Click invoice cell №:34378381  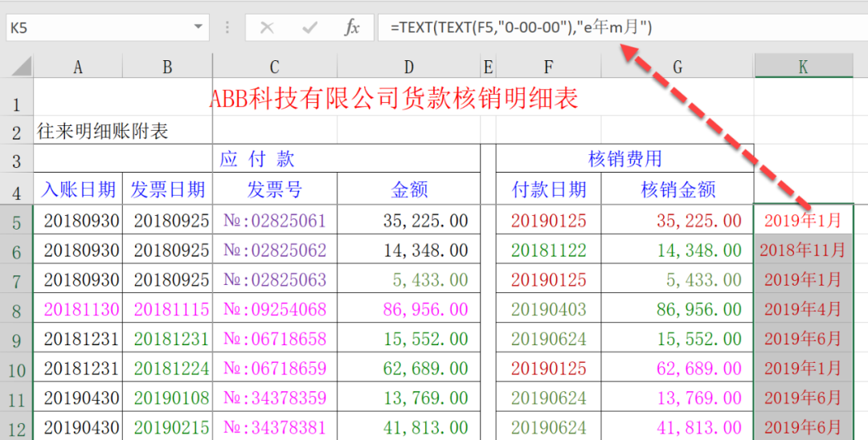[275, 427]
